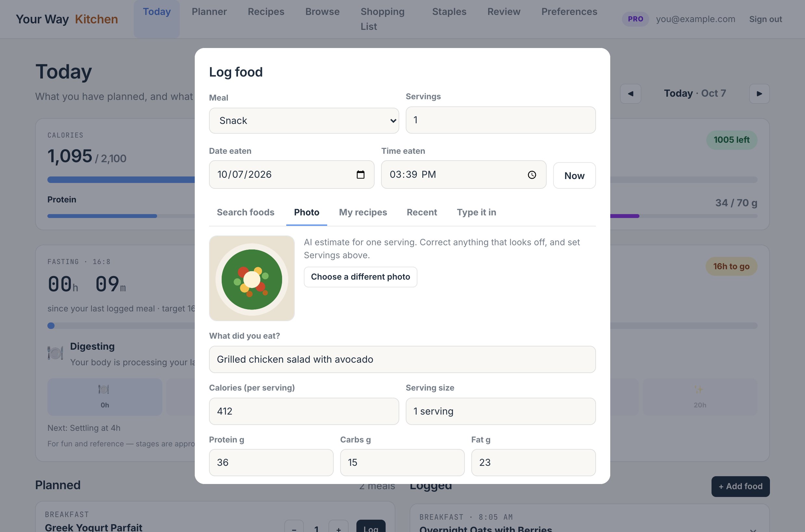The height and width of the screenshot is (532, 805).
Task: Go to Recipes in top navigation
Action: click(266, 12)
